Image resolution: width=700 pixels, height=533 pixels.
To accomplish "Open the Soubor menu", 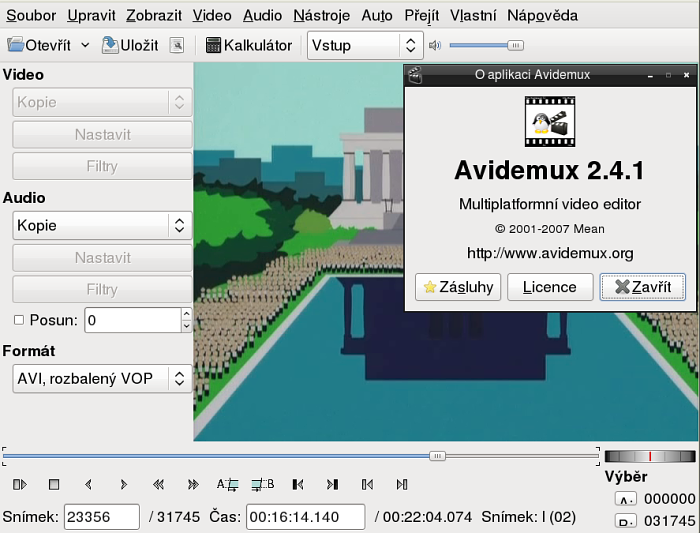I will point(31,16).
